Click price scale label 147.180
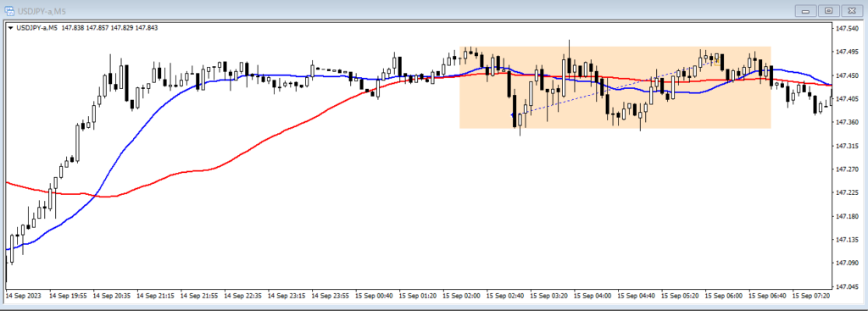Image resolution: width=868 pixels, height=311 pixels. tap(848, 216)
